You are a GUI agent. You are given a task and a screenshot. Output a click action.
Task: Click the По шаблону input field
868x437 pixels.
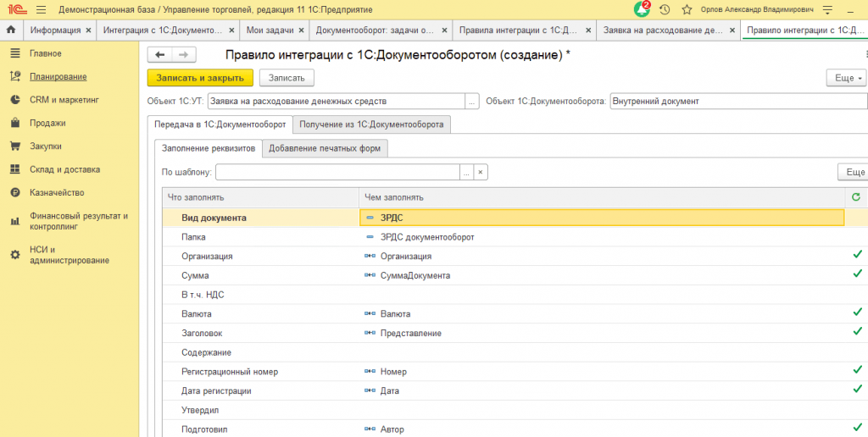pos(337,173)
